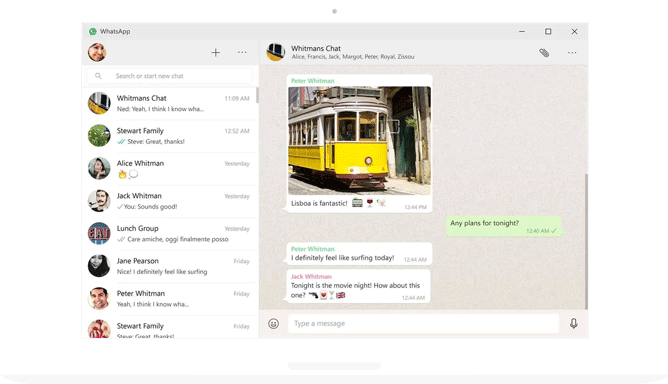Open the Jack Whitman conversation
The width and height of the screenshot is (668, 384).
click(170, 201)
